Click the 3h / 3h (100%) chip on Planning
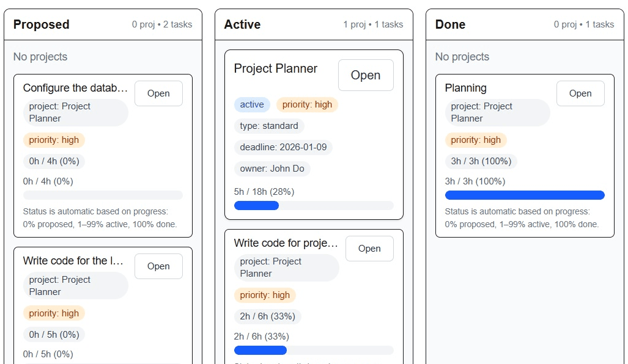 (x=480, y=161)
